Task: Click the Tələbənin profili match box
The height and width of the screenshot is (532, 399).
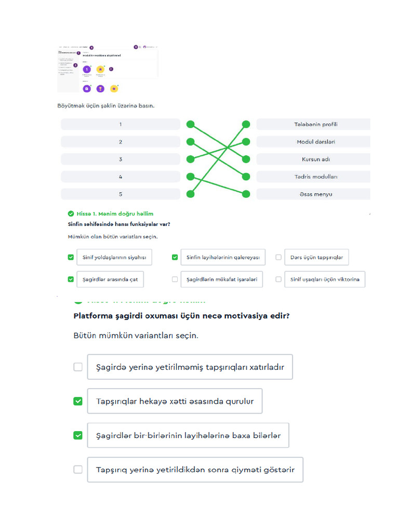Action: point(313,125)
